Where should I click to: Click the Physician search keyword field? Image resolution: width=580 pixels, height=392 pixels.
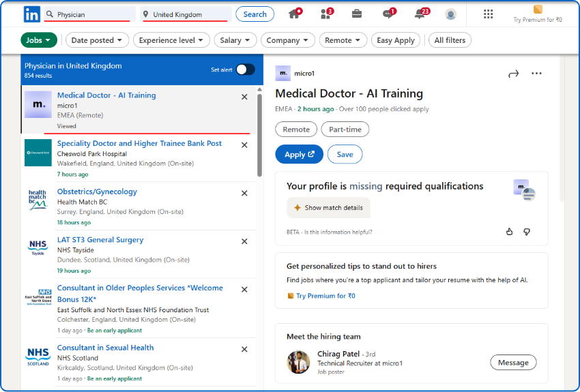point(90,14)
